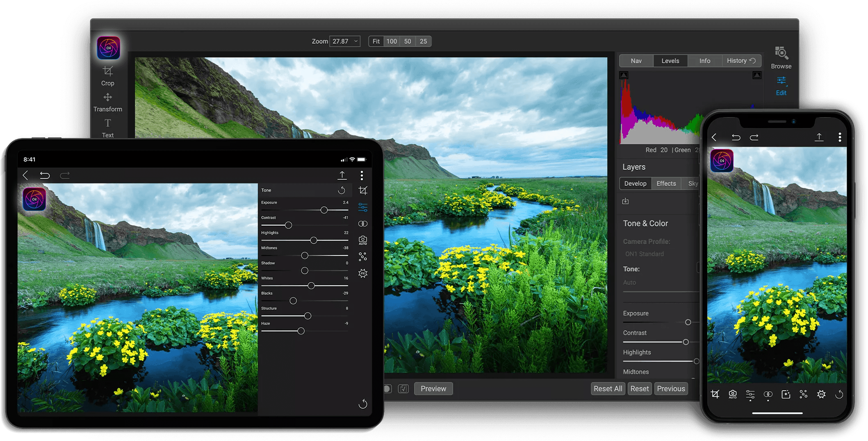Tap the reset arrow on the phone toolbar

[839, 394]
